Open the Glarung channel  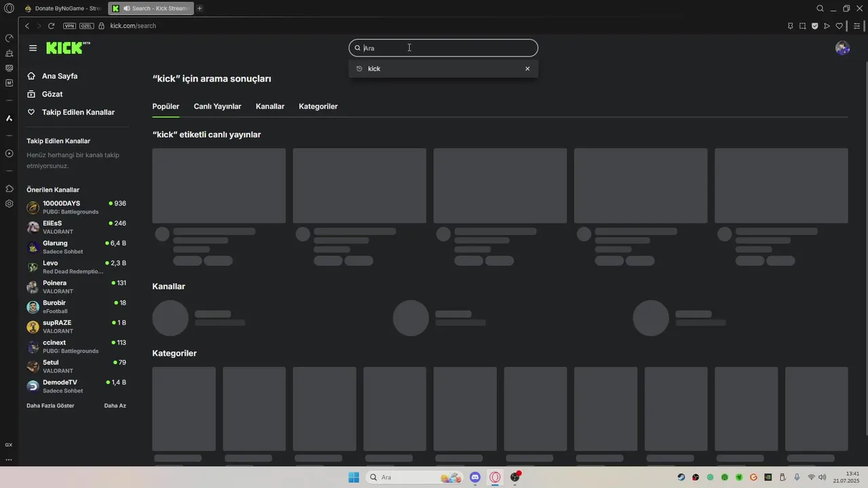[76, 247]
